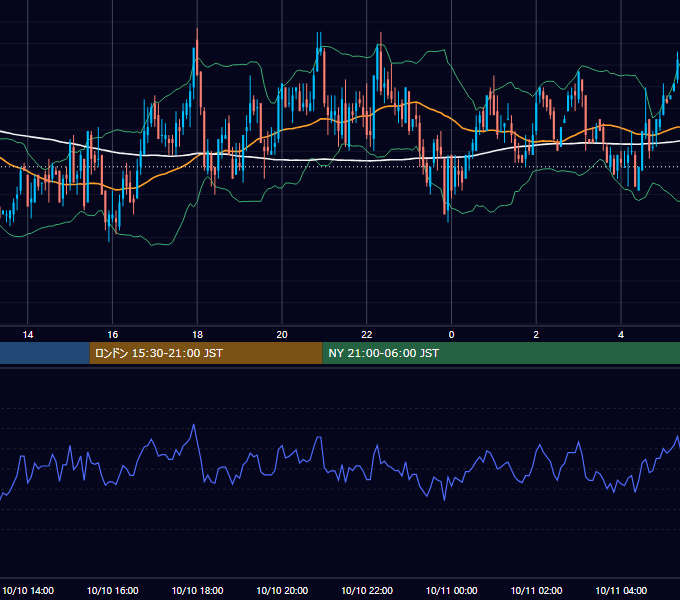Click the lowest candlestick just before 0:00
Image resolution: width=680 pixels, height=600 pixels.
pos(448,191)
